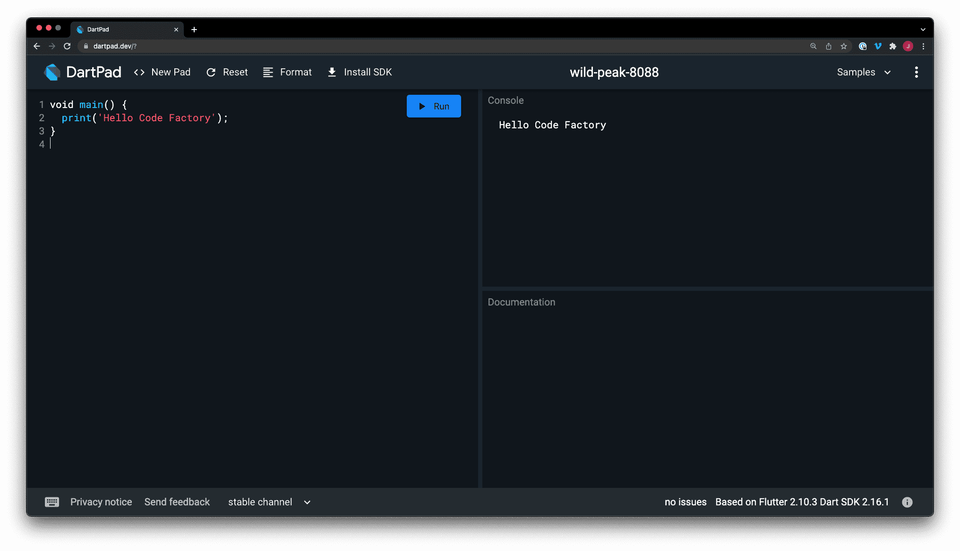Click the Hello Code Factory console output

tap(552, 125)
